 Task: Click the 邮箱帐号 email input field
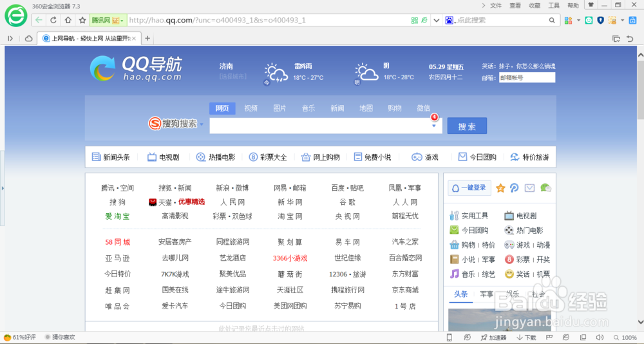click(527, 77)
